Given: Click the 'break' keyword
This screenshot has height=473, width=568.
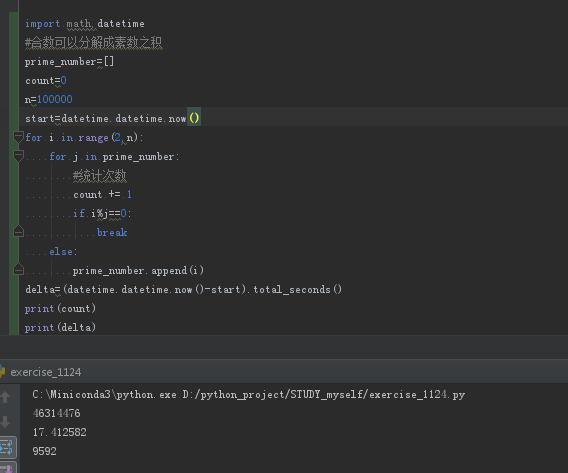Looking at the screenshot, I should coord(112,232).
